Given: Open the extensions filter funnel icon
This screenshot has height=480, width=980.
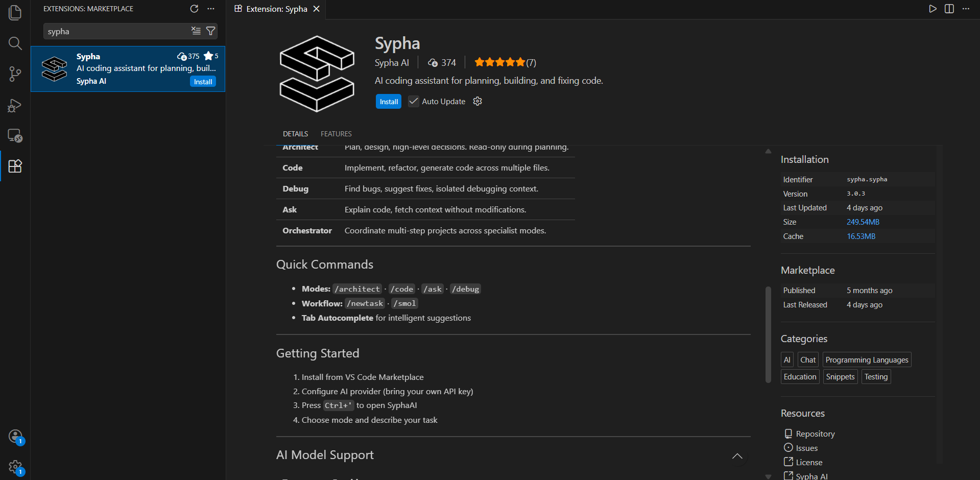Looking at the screenshot, I should 210,31.
